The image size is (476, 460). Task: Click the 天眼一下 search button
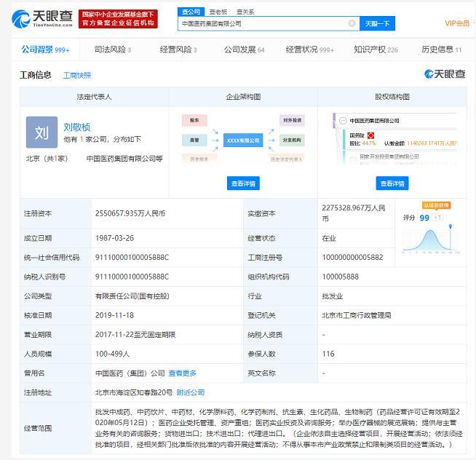tap(377, 23)
